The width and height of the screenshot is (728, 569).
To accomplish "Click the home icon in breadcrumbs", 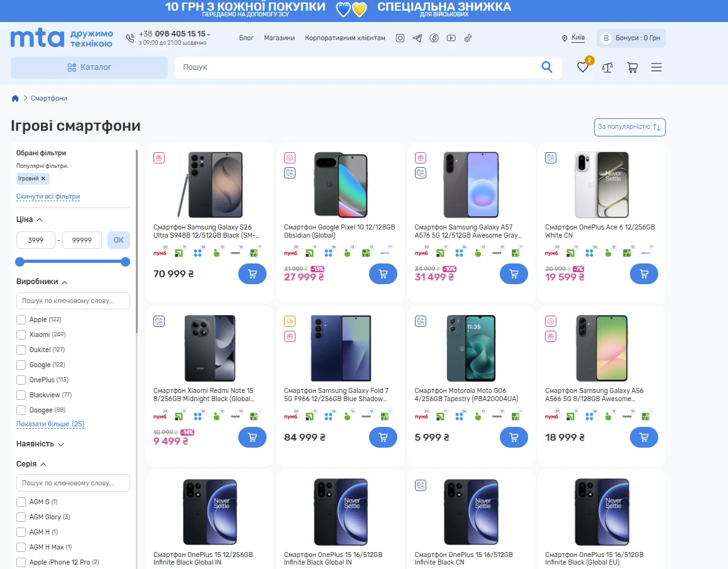I will (x=15, y=99).
